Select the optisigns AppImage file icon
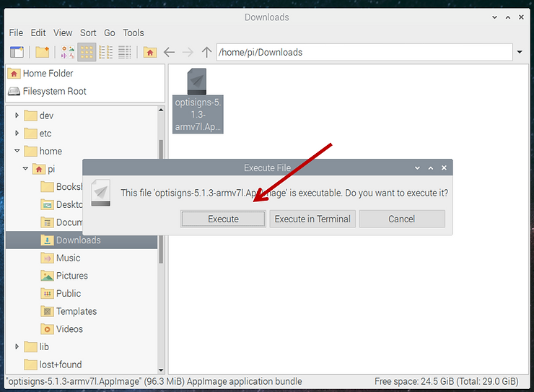Viewport: 534px width, 392px height. pos(197,82)
